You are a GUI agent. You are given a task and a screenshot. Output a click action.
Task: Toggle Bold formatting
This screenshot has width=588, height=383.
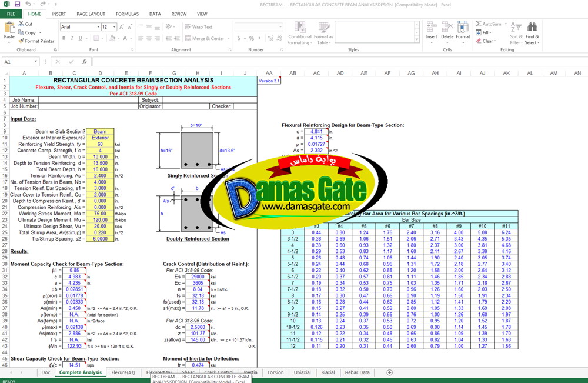(x=64, y=38)
